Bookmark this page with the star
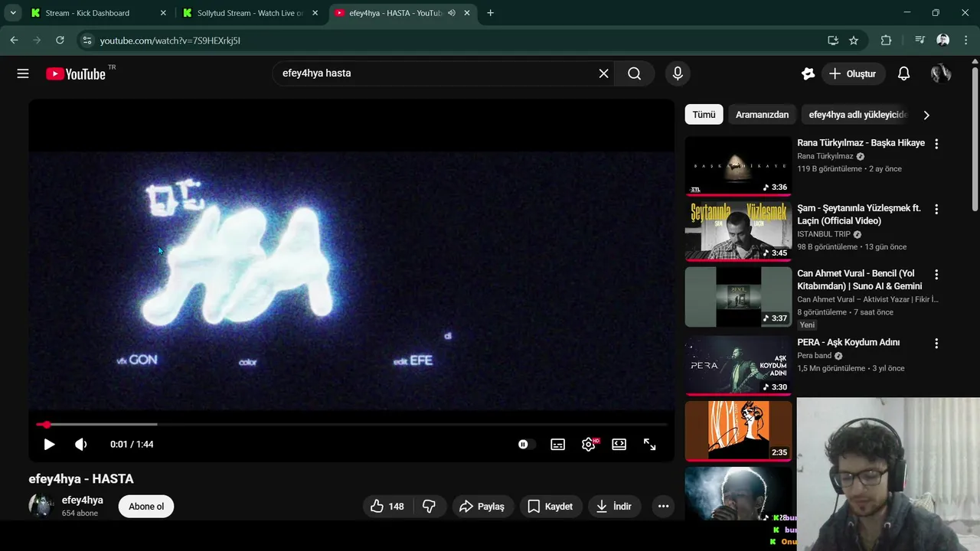This screenshot has width=980, height=551. point(854,41)
